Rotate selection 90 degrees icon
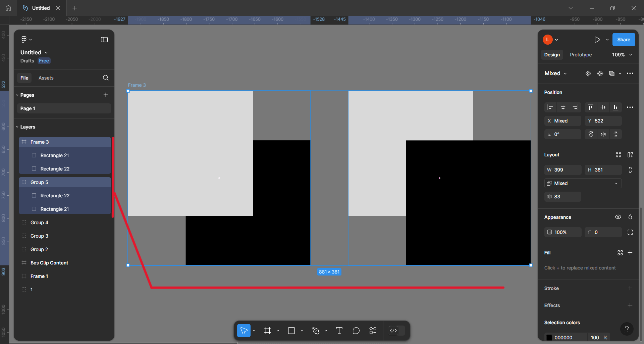 click(591, 134)
